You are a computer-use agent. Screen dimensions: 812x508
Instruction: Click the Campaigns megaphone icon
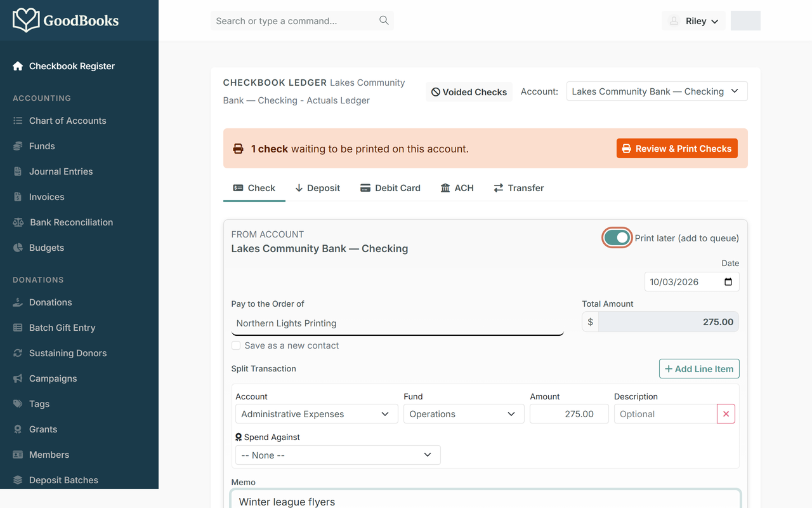pos(18,378)
